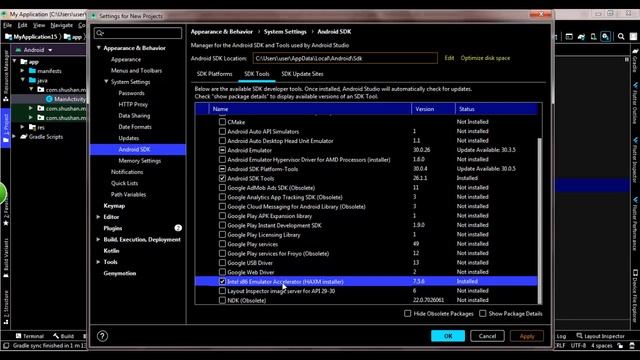Click the Android SDK Location path field

[x=345, y=58]
